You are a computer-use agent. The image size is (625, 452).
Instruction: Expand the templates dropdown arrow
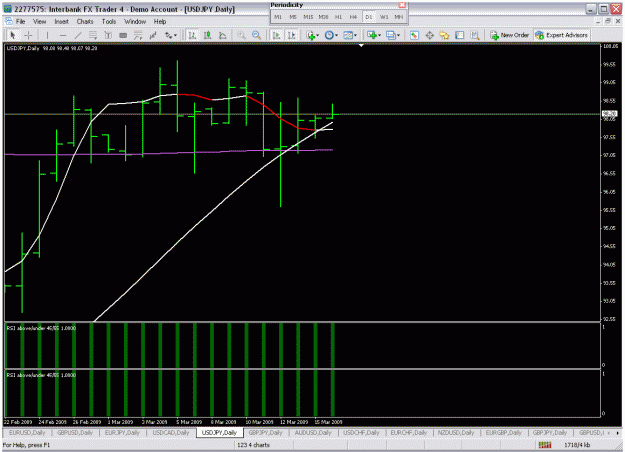click(x=355, y=35)
